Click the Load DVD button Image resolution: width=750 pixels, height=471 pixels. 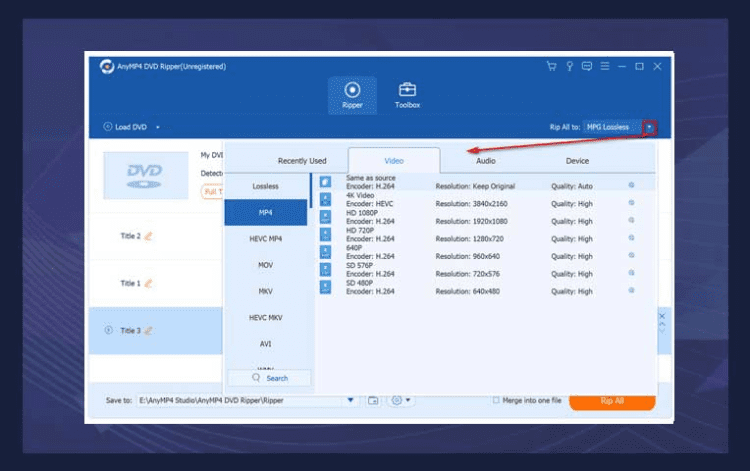[125, 127]
